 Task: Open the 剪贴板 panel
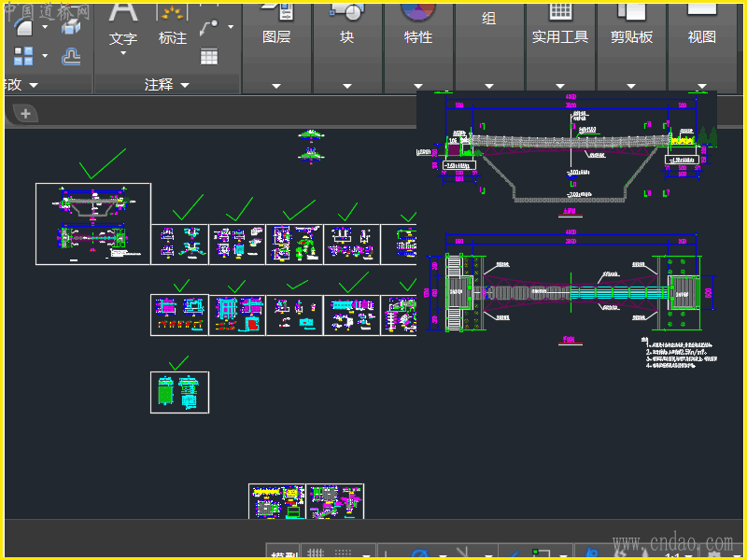631,48
